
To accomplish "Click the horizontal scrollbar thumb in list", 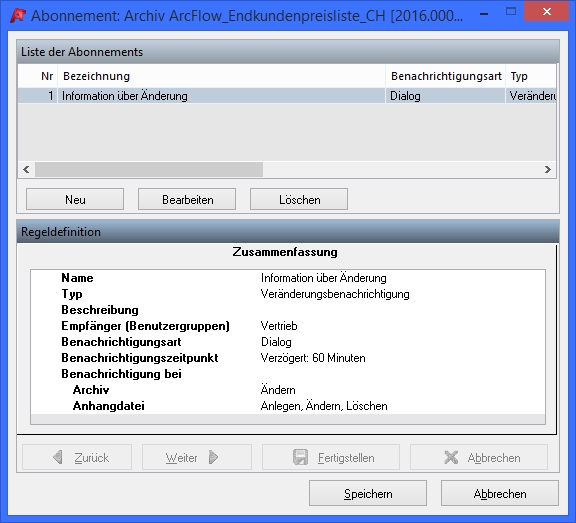I will (x=149, y=169).
